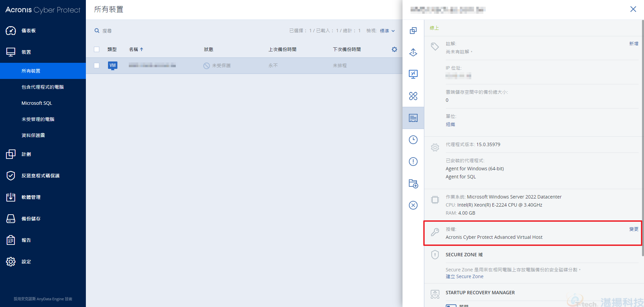Screen dimensions: 644x307
Task: Click the monitor icon beside 裝置
Action: tap(11, 52)
